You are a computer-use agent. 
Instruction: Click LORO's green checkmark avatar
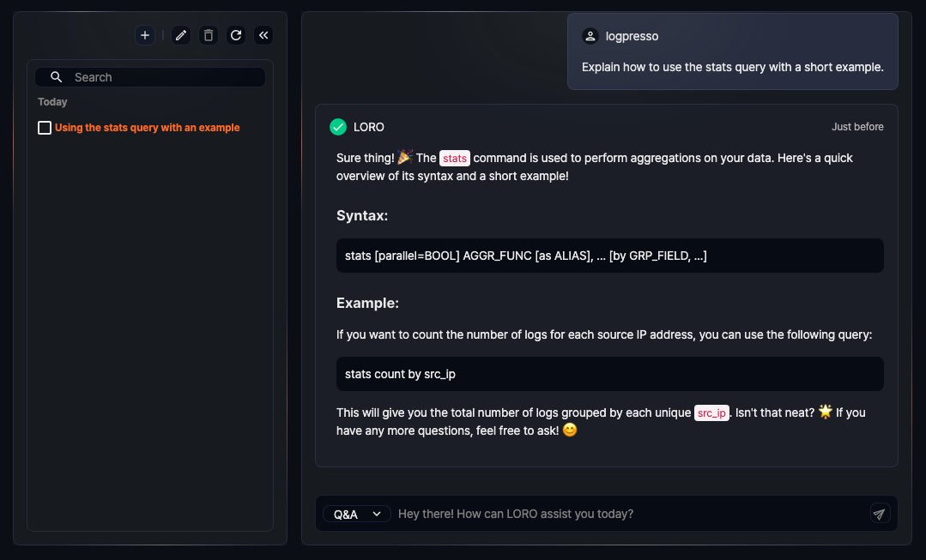coord(337,126)
